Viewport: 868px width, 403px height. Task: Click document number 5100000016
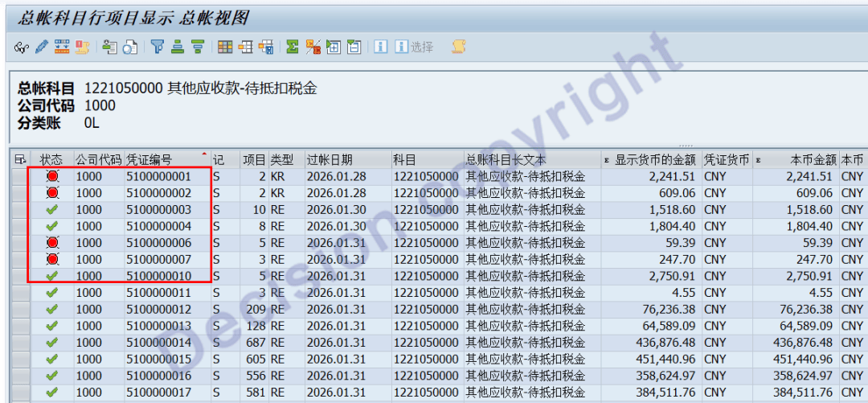[159, 376]
